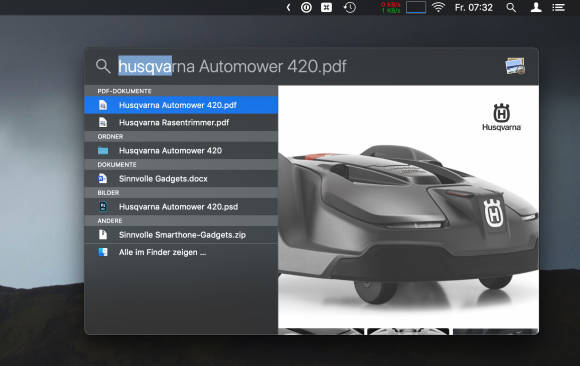Select Sinnvolle Smarthone-Gadgets.zip result
Screen dimensions: 580x366
pyautogui.click(x=181, y=235)
